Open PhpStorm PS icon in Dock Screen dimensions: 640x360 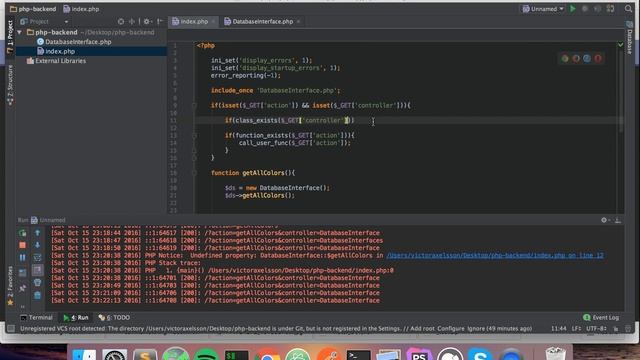point(419,354)
